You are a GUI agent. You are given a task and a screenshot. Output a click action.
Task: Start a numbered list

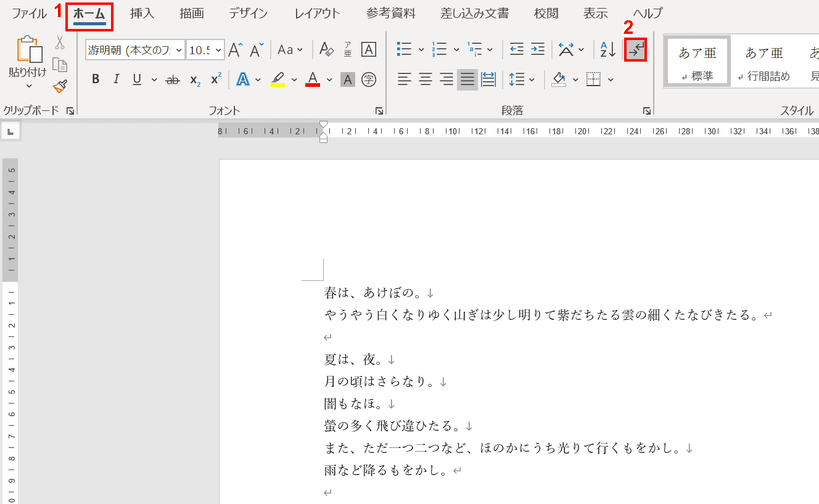(439, 50)
